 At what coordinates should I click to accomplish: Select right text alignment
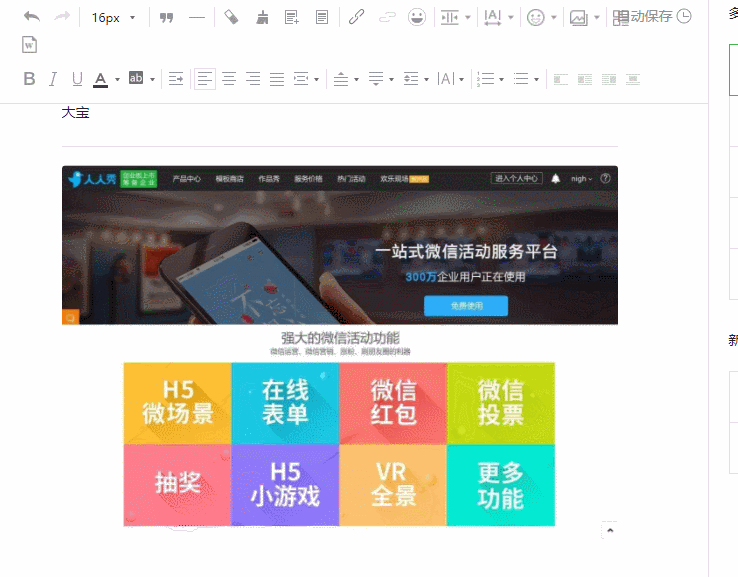[x=253, y=79]
